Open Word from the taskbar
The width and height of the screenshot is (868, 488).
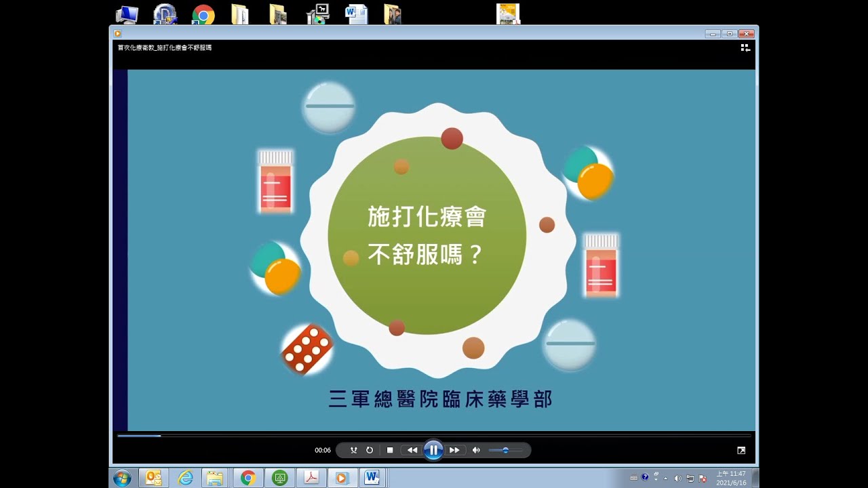pos(372,478)
